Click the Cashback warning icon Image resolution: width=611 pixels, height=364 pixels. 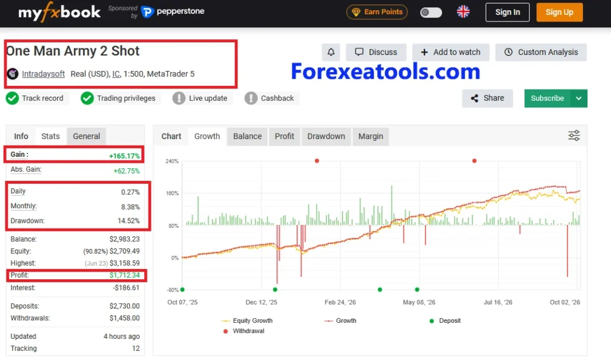click(x=251, y=98)
